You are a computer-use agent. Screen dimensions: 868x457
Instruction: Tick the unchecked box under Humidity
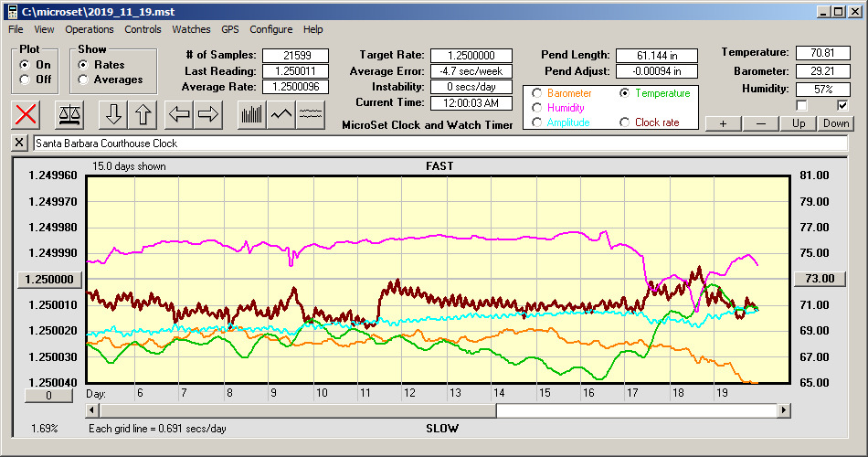801,105
